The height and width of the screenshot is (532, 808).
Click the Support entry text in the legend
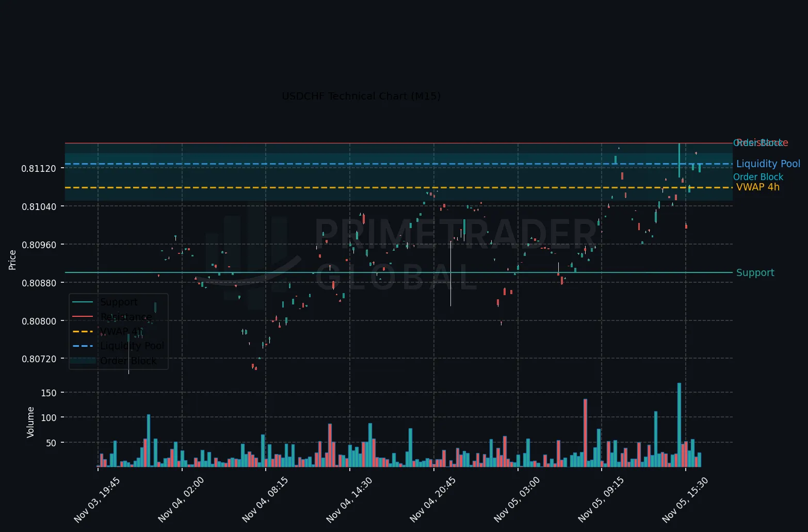click(x=119, y=302)
